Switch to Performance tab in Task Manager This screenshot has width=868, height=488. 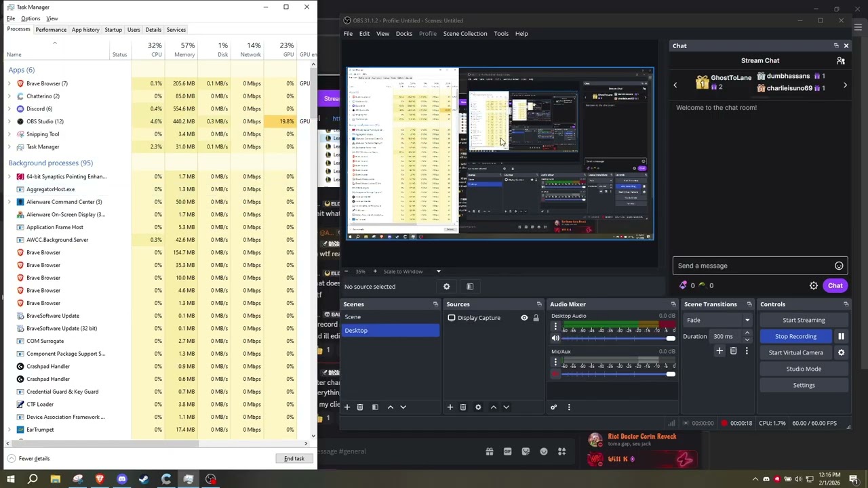pyautogui.click(x=51, y=30)
